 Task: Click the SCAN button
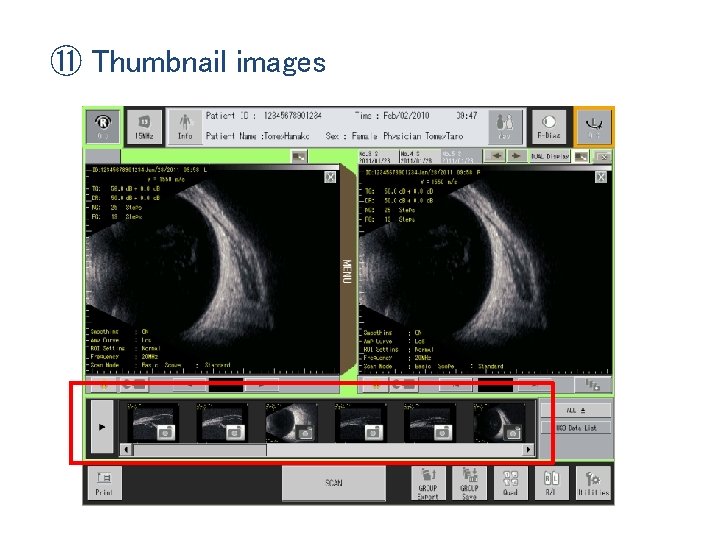334,483
